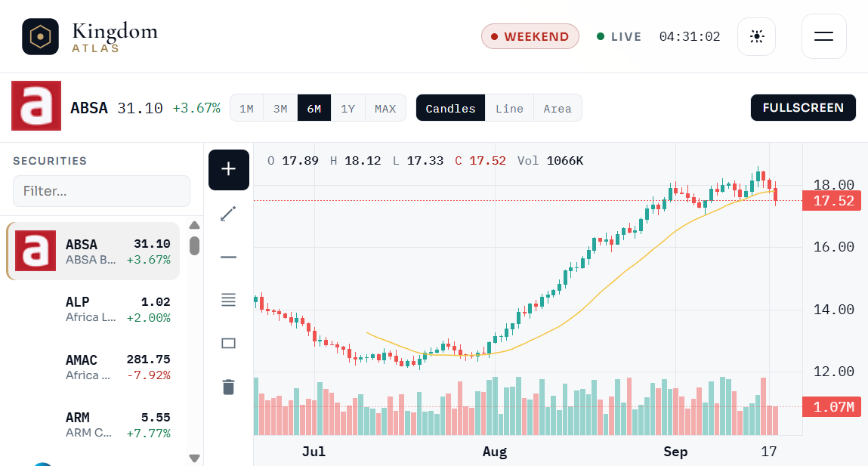Click the WEEKEND market status badge
This screenshot has height=466, width=868.
pyautogui.click(x=530, y=36)
